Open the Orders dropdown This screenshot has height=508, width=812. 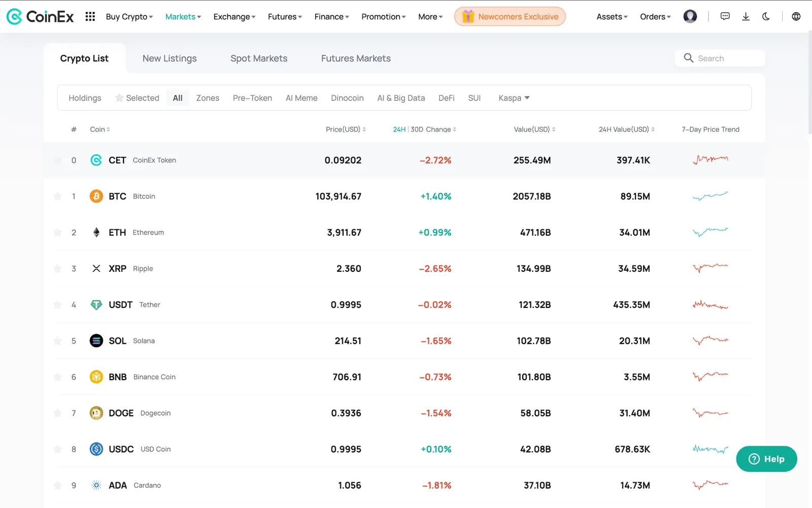pyautogui.click(x=655, y=17)
